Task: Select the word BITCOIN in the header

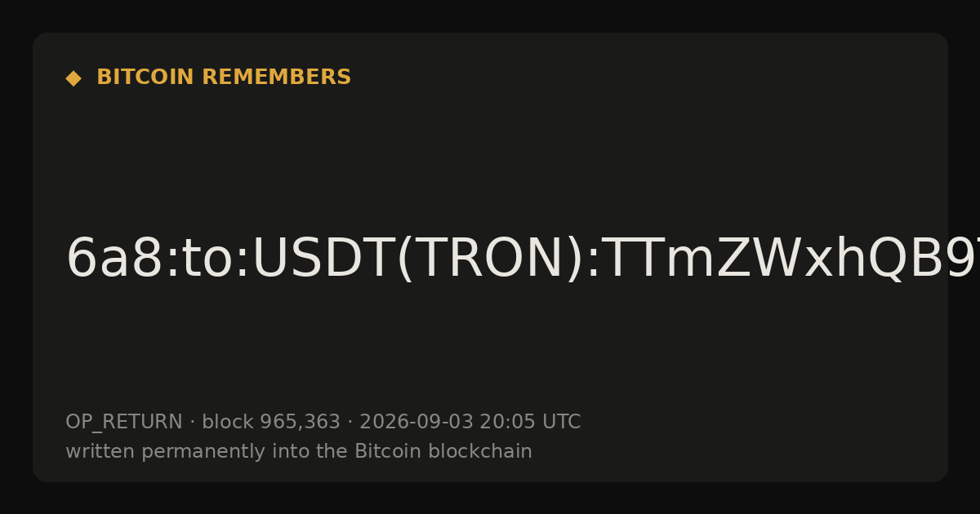Action: point(146,78)
